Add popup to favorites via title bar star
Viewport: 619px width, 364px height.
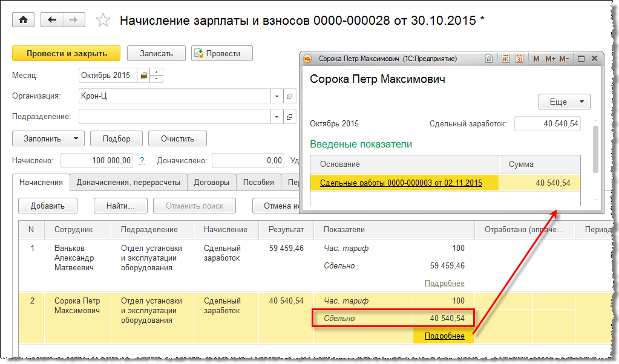(488, 59)
